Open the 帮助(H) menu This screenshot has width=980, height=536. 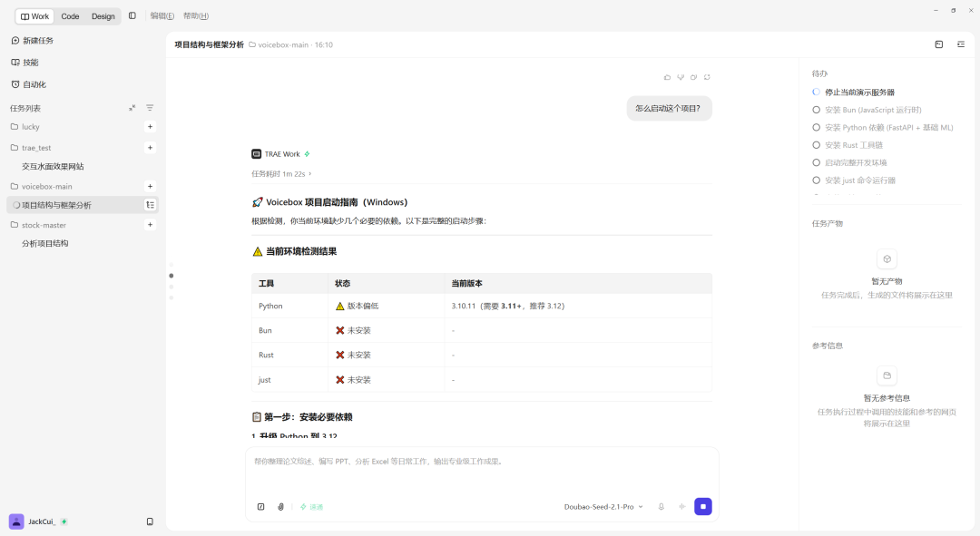[196, 16]
